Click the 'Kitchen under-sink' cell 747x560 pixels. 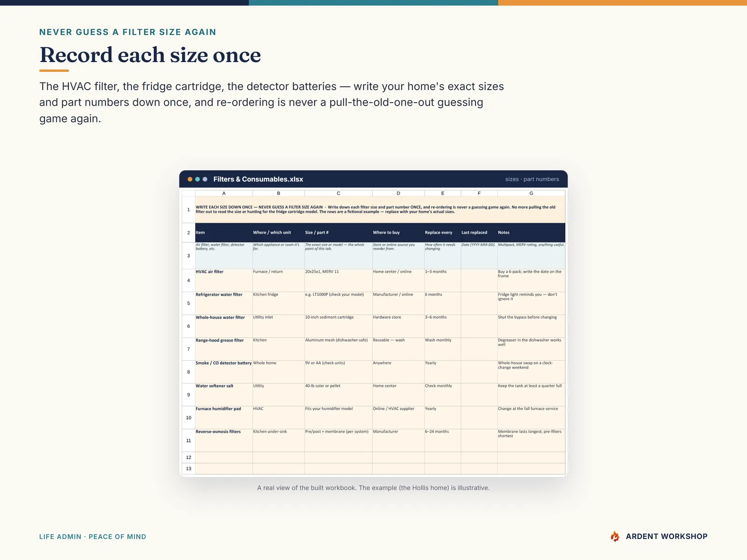click(x=279, y=441)
